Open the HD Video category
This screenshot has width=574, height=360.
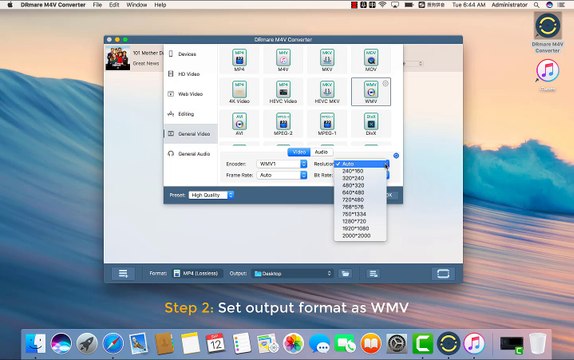coord(190,74)
